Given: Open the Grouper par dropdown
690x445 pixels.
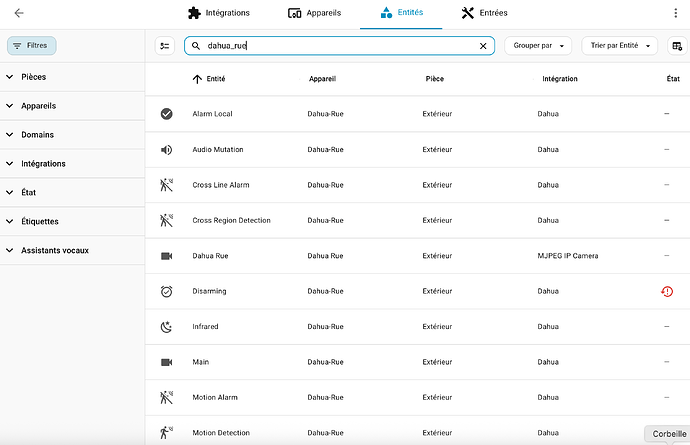Looking at the screenshot, I should [x=537, y=46].
